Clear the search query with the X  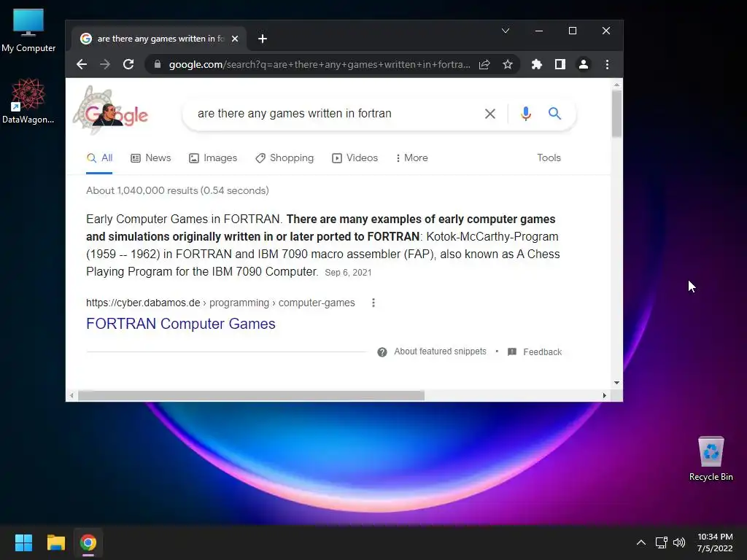(x=489, y=114)
